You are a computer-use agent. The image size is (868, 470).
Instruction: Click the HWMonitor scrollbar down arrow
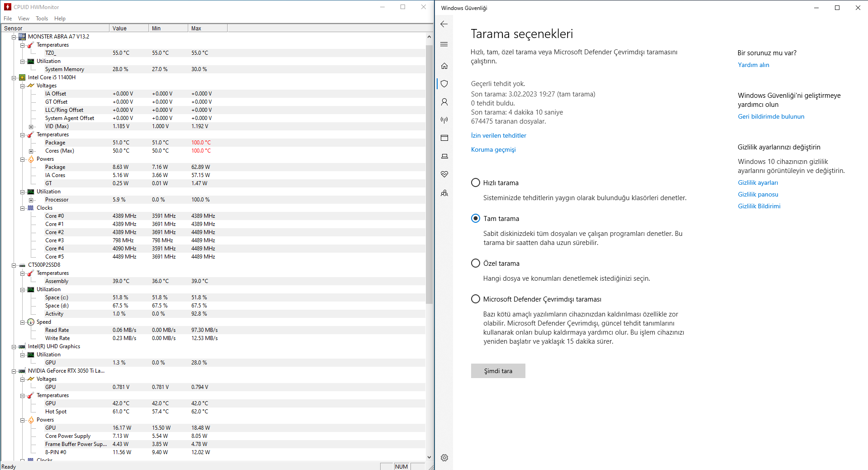[x=429, y=457]
